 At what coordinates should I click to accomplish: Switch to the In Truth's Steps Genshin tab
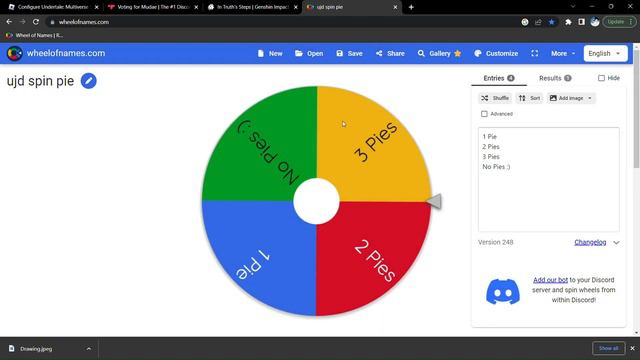[252, 7]
